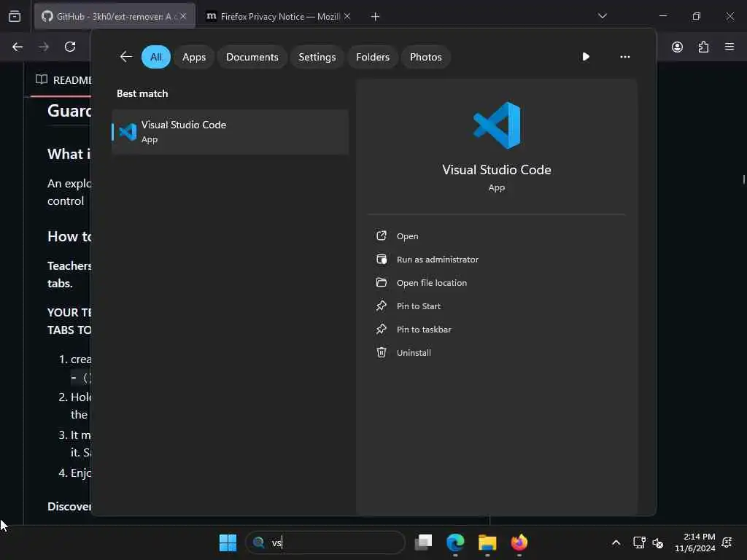Open File Explorer from taskbar
This screenshot has width=747, height=560.
click(487, 542)
